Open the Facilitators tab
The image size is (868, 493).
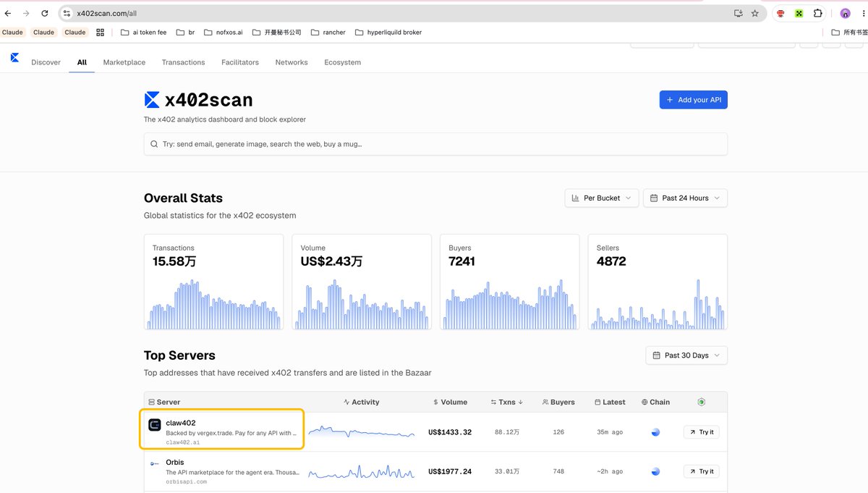tap(240, 62)
